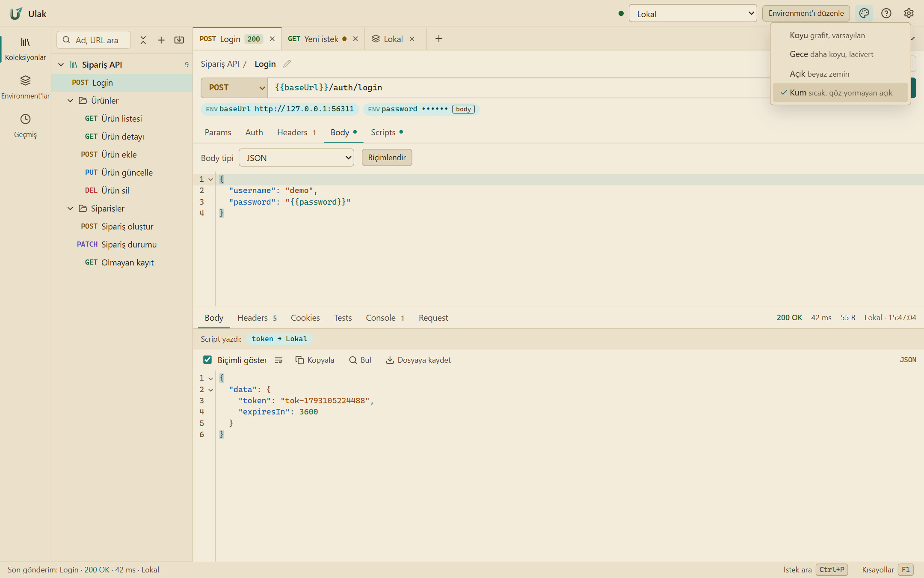This screenshot has height=578, width=924.
Task: Click Dosyaya kaydet button
Action: pos(418,360)
